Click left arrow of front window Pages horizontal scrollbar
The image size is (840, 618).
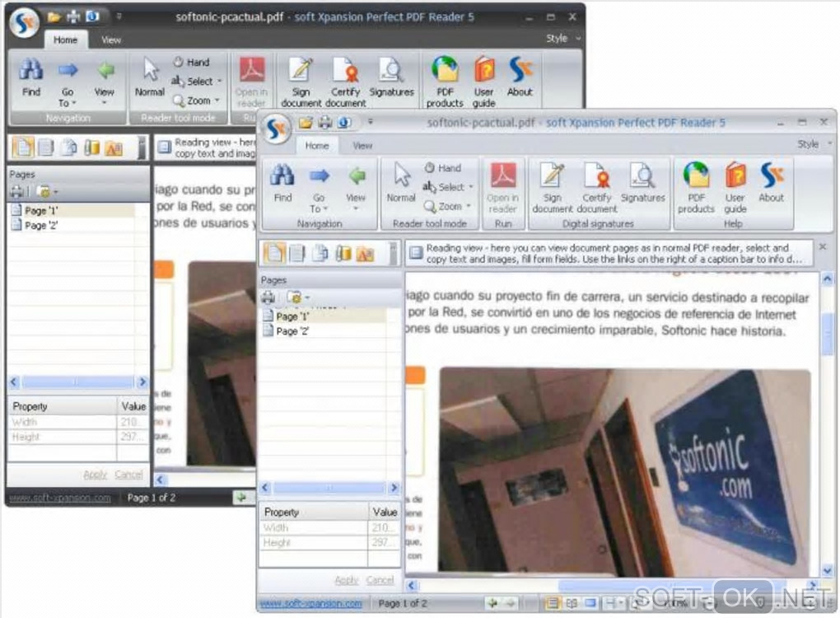click(265, 488)
